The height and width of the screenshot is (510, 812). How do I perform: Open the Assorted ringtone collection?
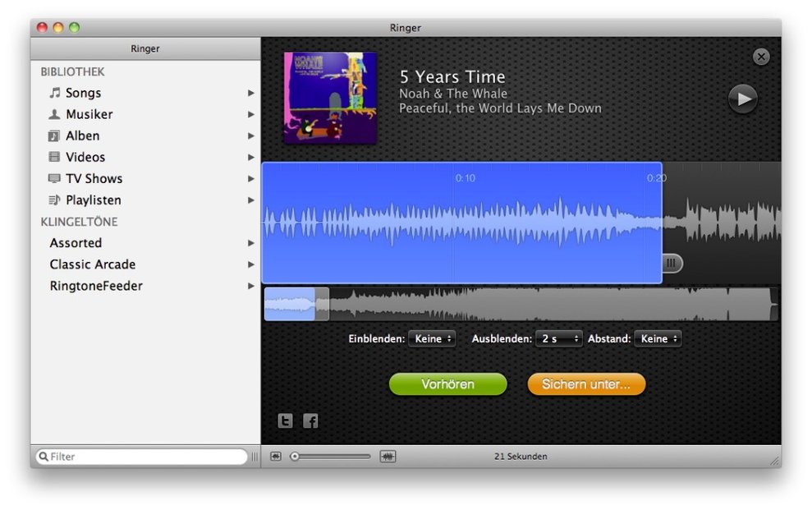pos(145,243)
